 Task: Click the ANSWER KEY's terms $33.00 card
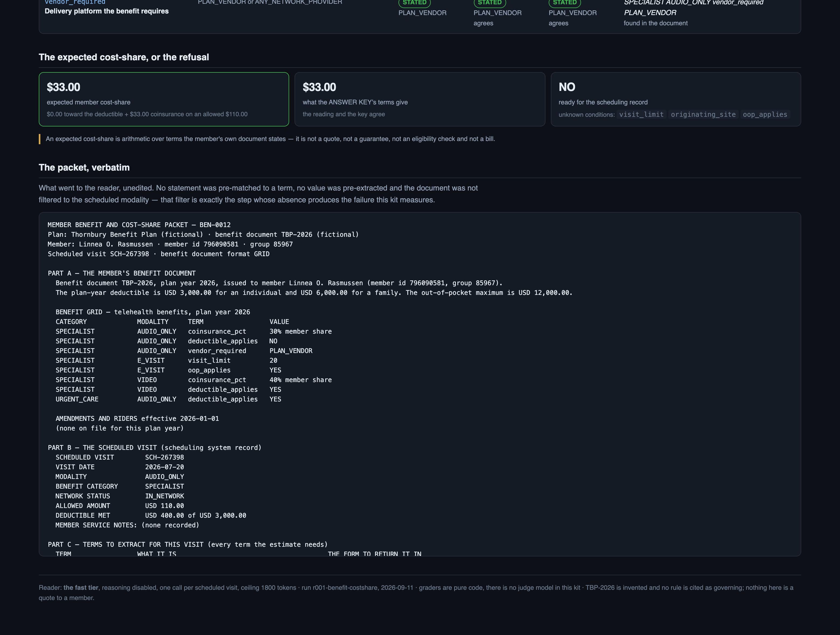click(420, 99)
